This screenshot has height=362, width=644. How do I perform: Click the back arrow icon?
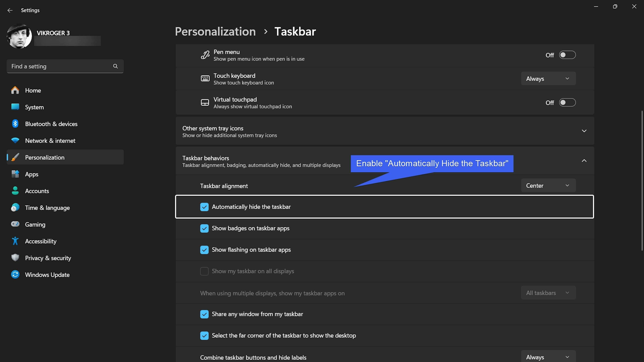(x=10, y=10)
